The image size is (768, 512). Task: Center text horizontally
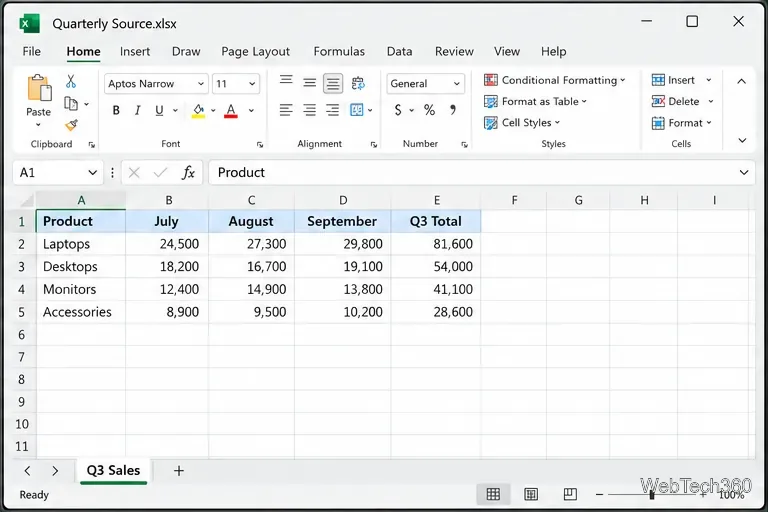(310, 110)
